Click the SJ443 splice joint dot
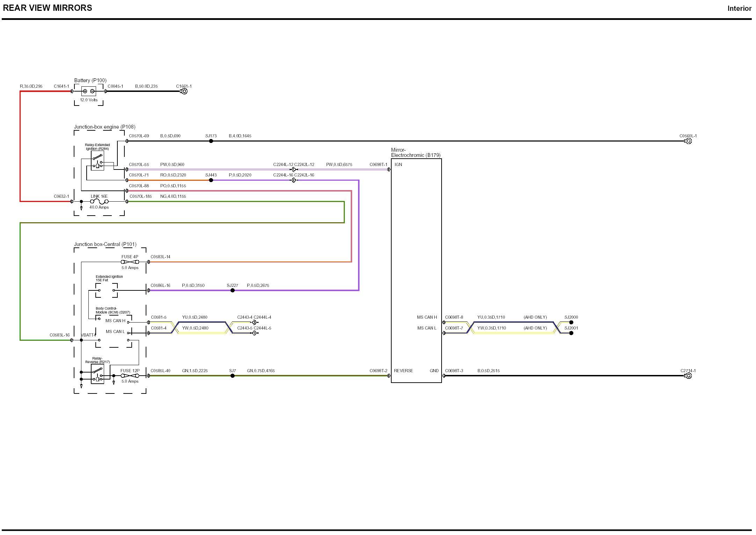 [211, 180]
